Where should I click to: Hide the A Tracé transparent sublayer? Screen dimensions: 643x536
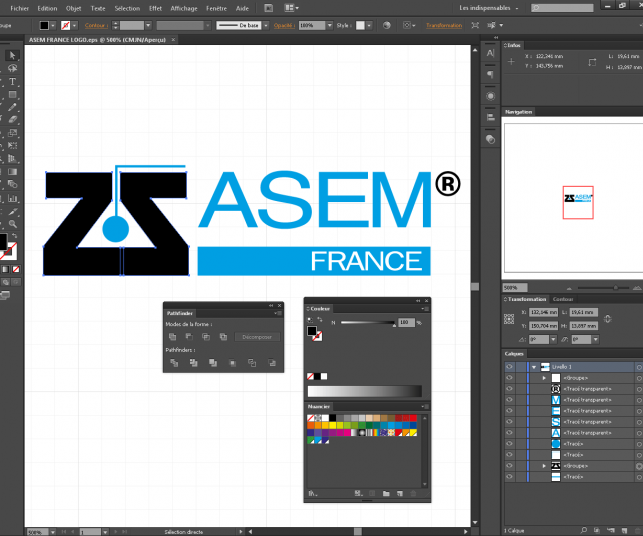509,433
